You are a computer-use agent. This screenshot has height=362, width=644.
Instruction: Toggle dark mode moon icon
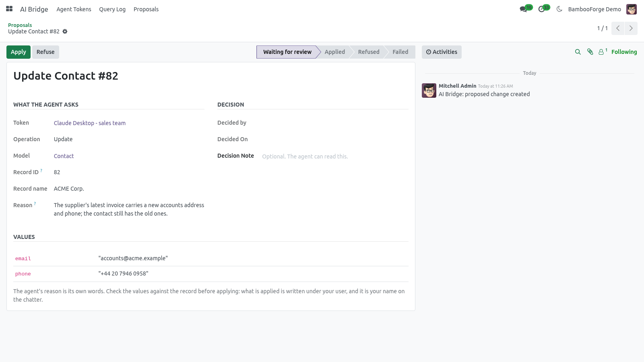tap(559, 9)
